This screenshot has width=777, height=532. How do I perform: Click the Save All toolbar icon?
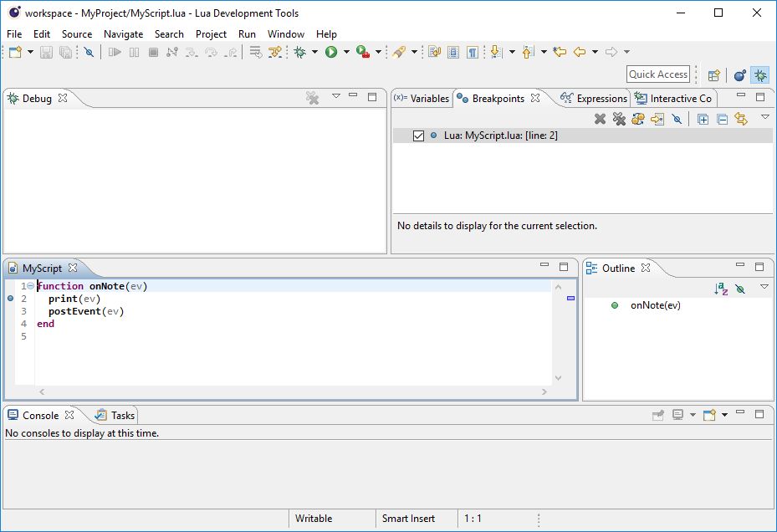65,52
